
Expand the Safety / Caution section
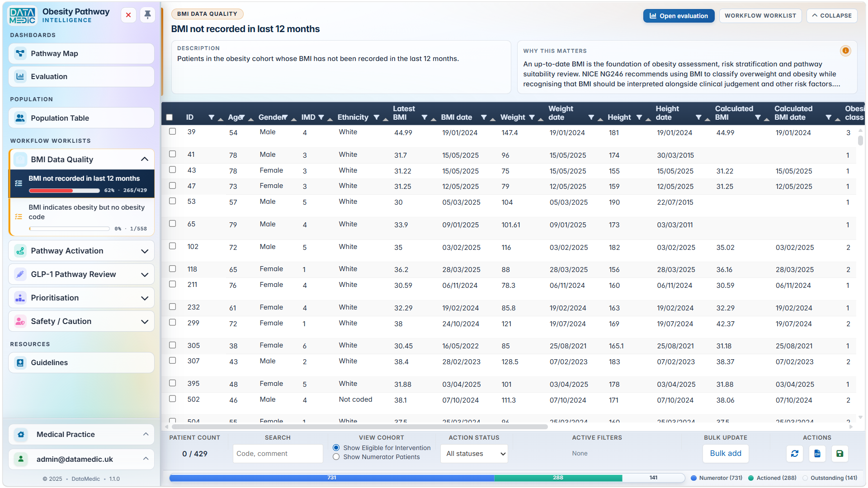(x=145, y=321)
